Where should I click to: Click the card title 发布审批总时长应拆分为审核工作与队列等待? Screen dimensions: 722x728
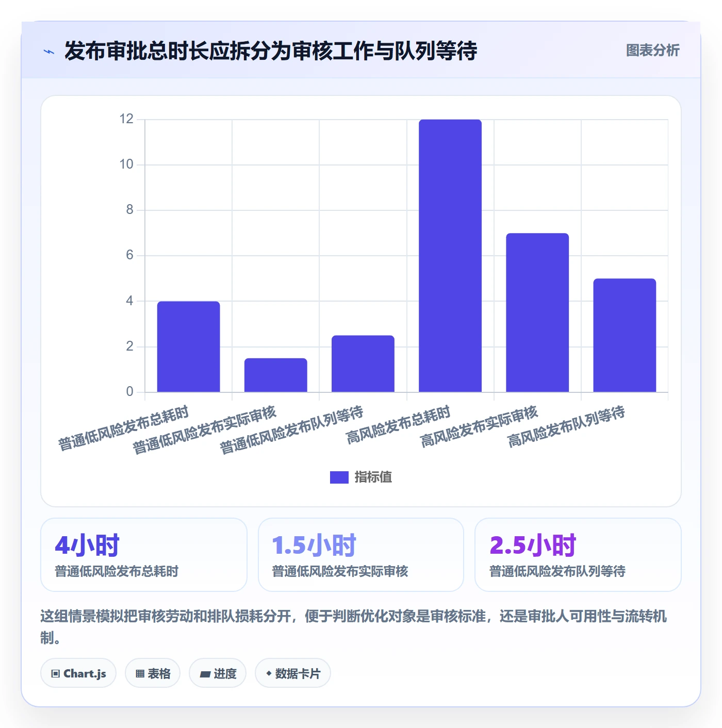click(x=271, y=51)
